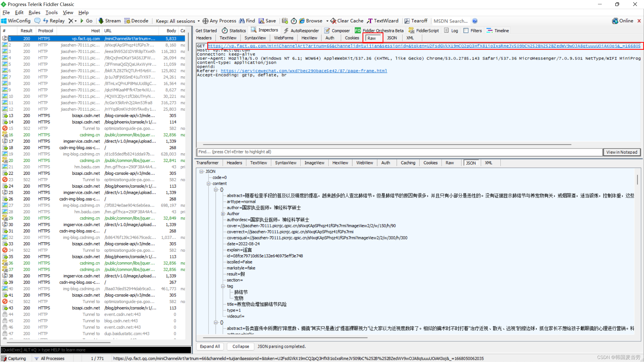Viewport: 644px width, 362px height.
Task: Click the timer stopwatch toolbar icon
Action: 294,21
